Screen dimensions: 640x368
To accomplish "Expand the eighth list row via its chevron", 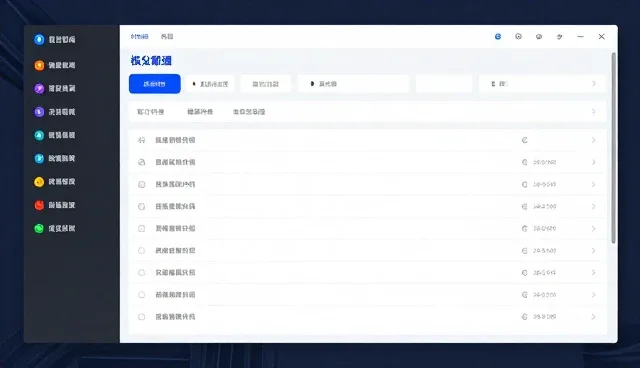I will coord(594,295).
